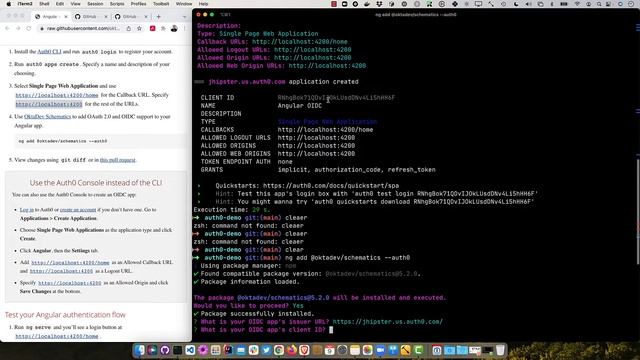
Task: Open Google Chrome from the Dock
Action: 279,350
